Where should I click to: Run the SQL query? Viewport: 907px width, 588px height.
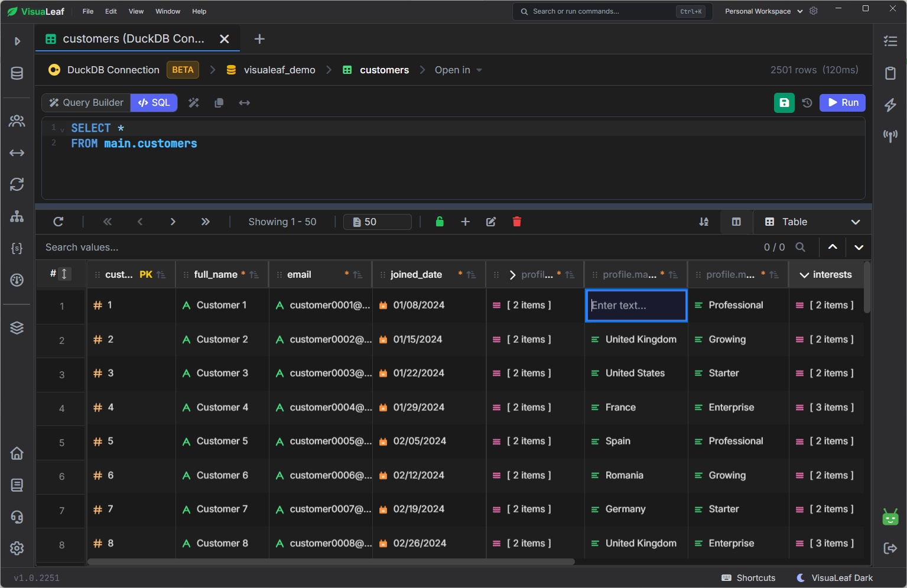pyautogui.click(x=843, y=103)
